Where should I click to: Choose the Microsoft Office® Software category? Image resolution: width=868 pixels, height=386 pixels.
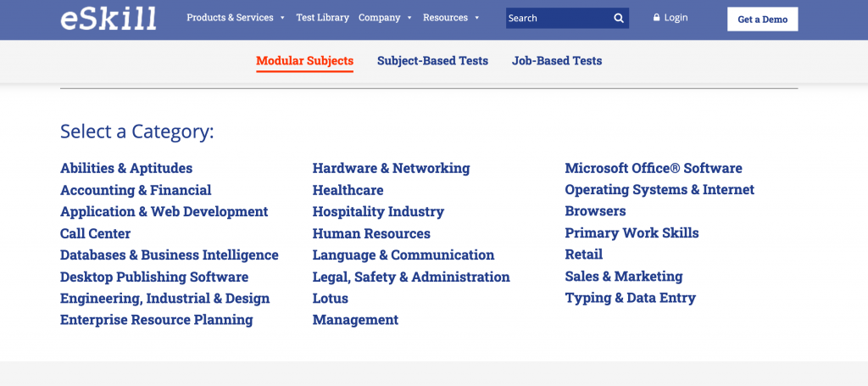tap(654, 168)
